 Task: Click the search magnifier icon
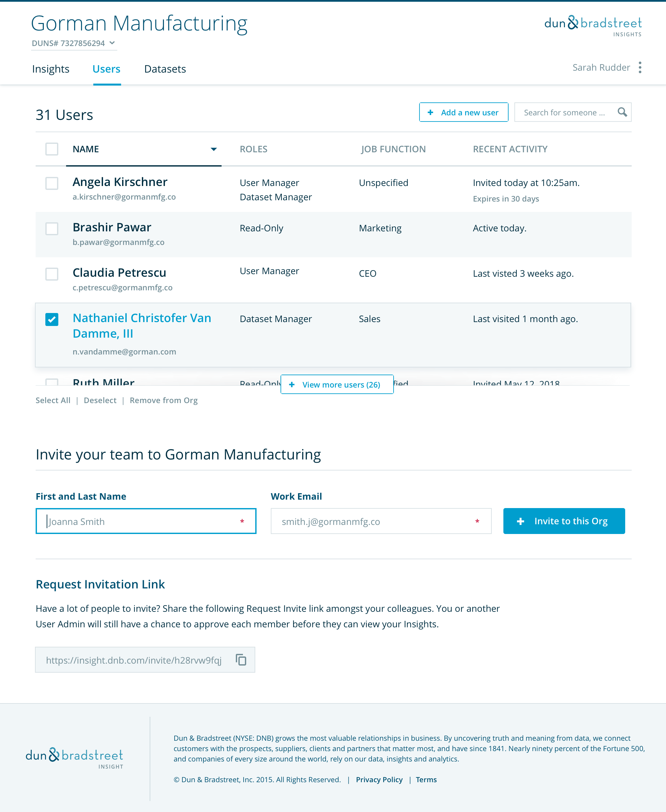622,112
